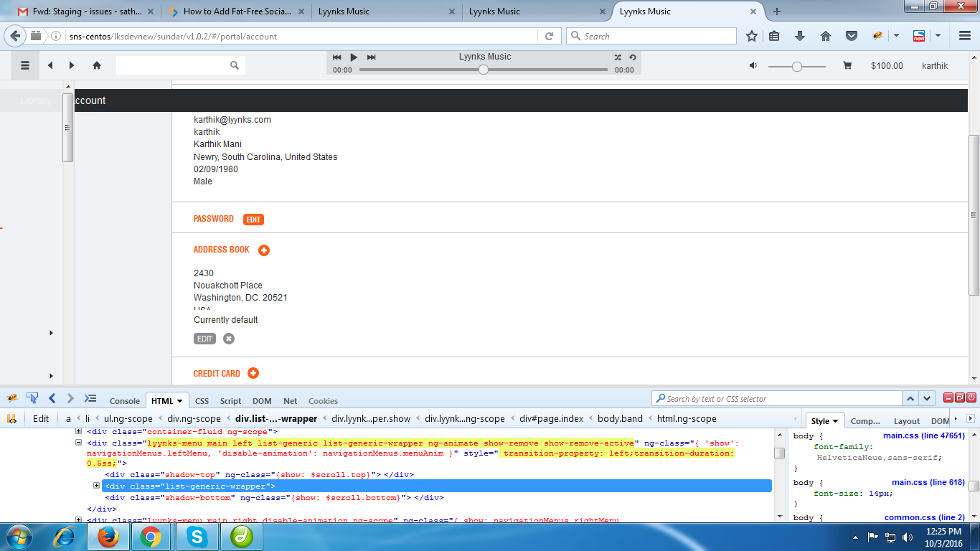Skip to the previous track
The width and height of the screenshot is (980, 551).
click(x=336, y=57)
